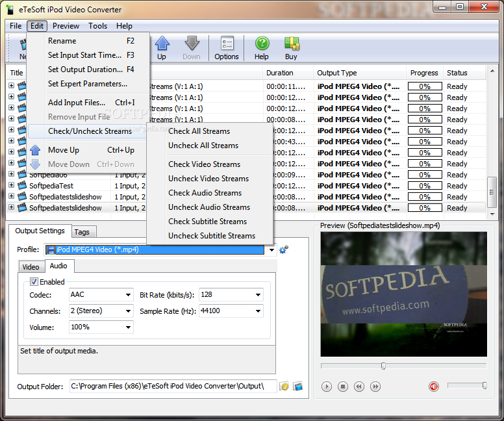The height and width of the screenshot is (421, 504).
Task: Choose Rename from Edit menu
Action: (88, 41)
